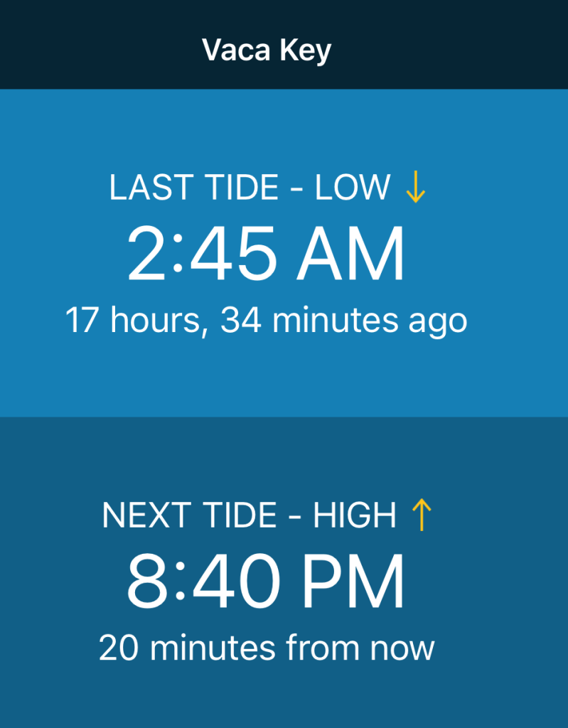Image resolution: width=568 pixels, height=728 pixels.
Task: Tap the Vaca Key location title
Action: click(267, 50)
